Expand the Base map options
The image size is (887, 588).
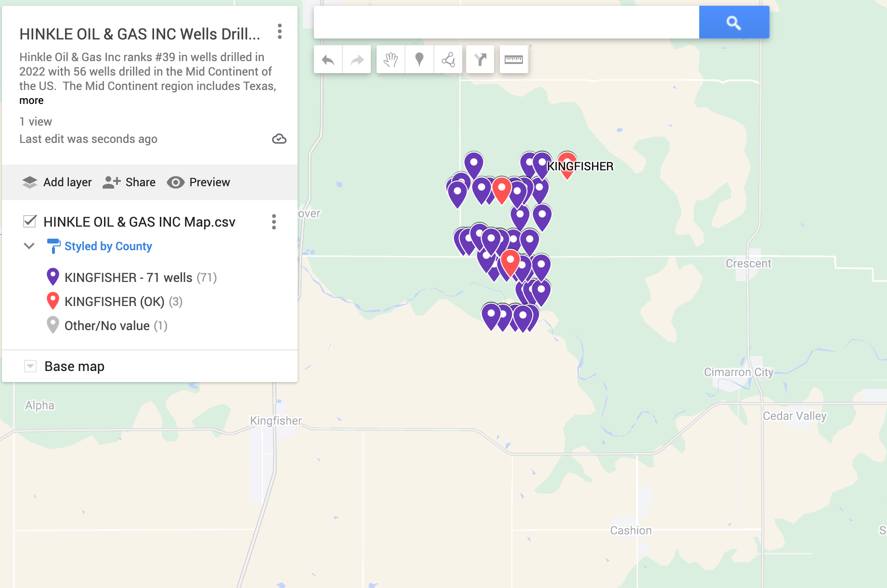[30, 366]
